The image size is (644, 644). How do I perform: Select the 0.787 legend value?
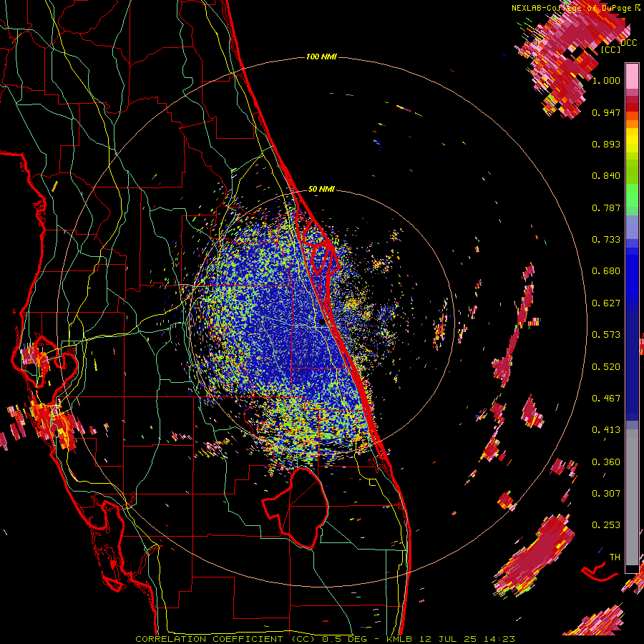coord(606,208)
